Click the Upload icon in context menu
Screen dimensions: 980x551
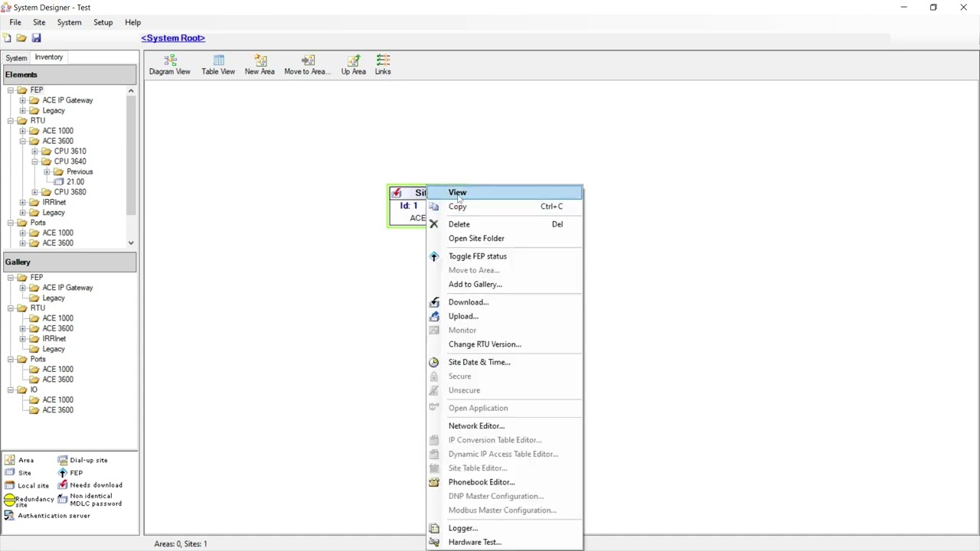point(434,316)
